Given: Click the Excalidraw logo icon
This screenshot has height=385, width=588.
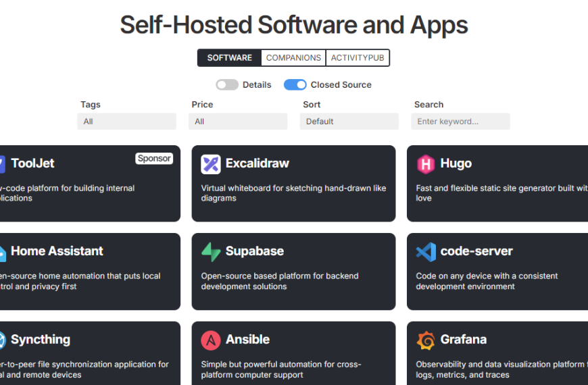Looking at the screenshot, I should click(211, 164).
